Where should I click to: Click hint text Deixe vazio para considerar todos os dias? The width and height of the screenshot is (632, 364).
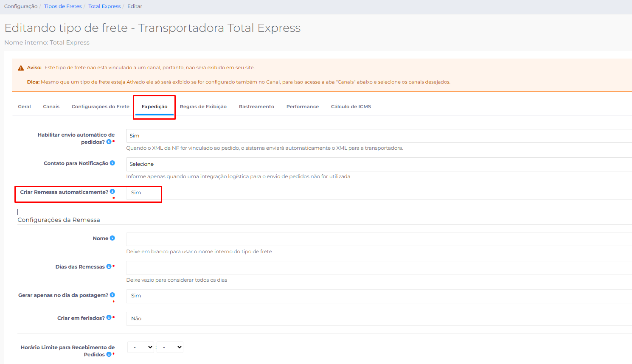click(177, 280)
